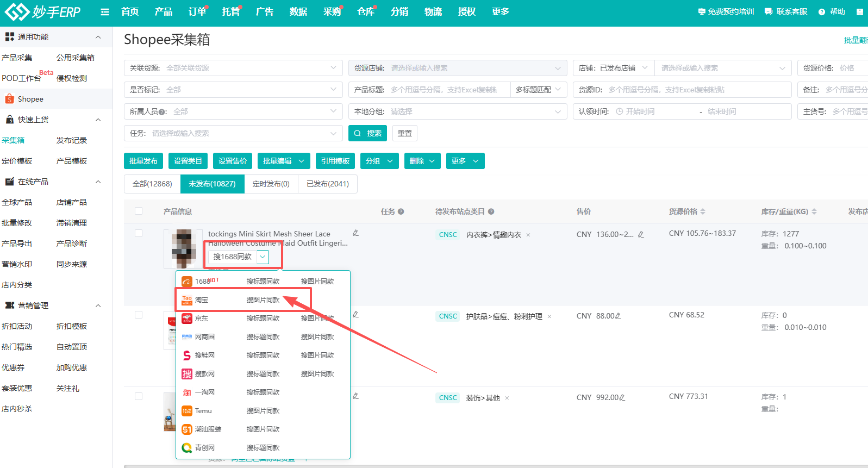Screen dimensions: 868x468
Task: Open the 订单 top navigation menu
Action: [197, 12]
